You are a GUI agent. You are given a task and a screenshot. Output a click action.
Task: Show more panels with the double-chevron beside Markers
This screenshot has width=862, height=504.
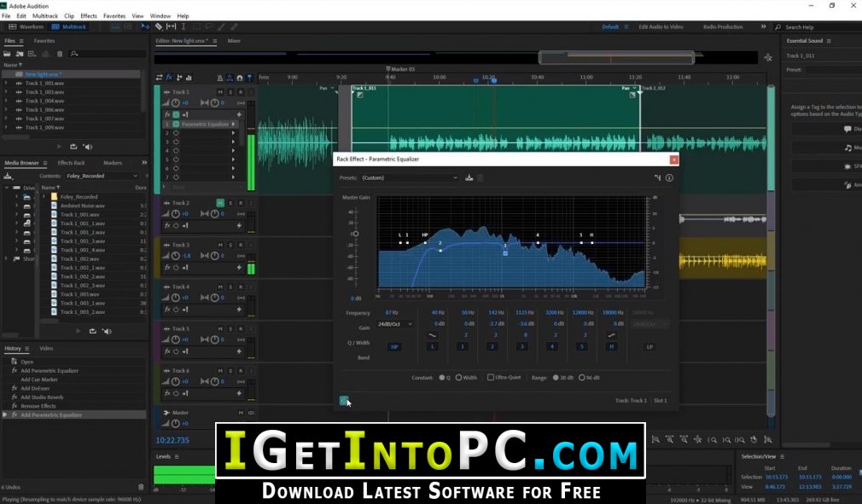(x=144, y=163)
